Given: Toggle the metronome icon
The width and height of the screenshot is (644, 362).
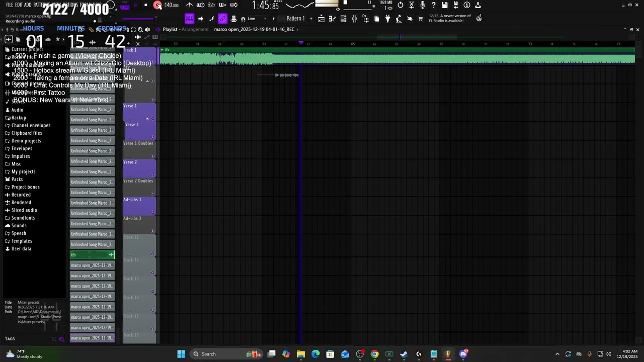Looking at the screenshot, I should (189, 5).
